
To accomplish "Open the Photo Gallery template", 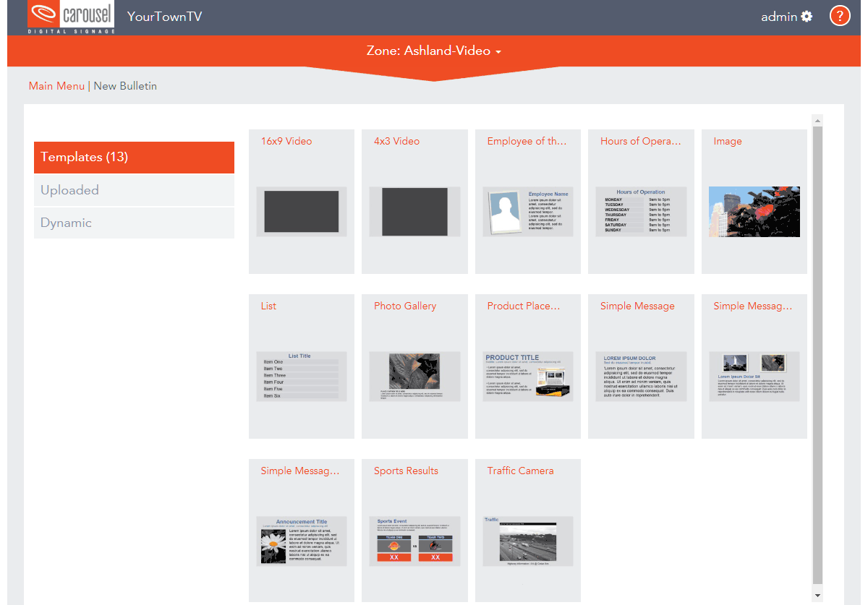I will [414, 366].
